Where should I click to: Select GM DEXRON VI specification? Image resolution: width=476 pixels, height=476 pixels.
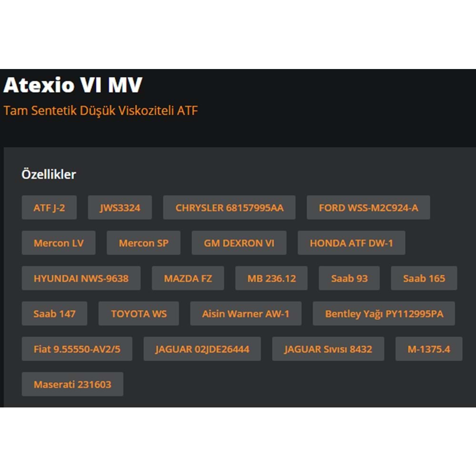(x=239, y=243)
